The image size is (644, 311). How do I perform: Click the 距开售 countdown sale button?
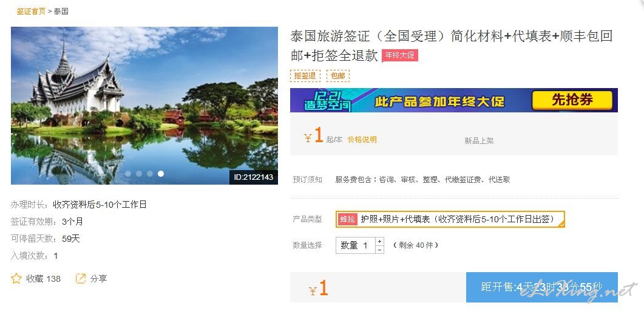pos(542,287)
